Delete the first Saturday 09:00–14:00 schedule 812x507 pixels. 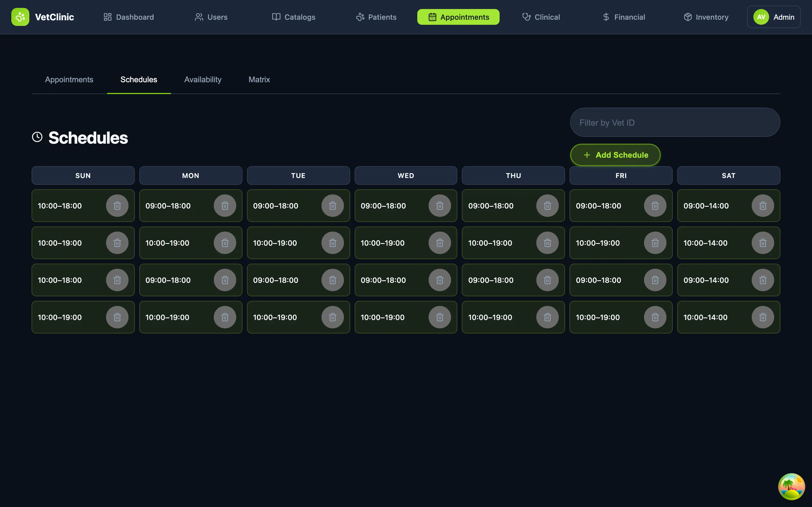[x=762, y=206]
